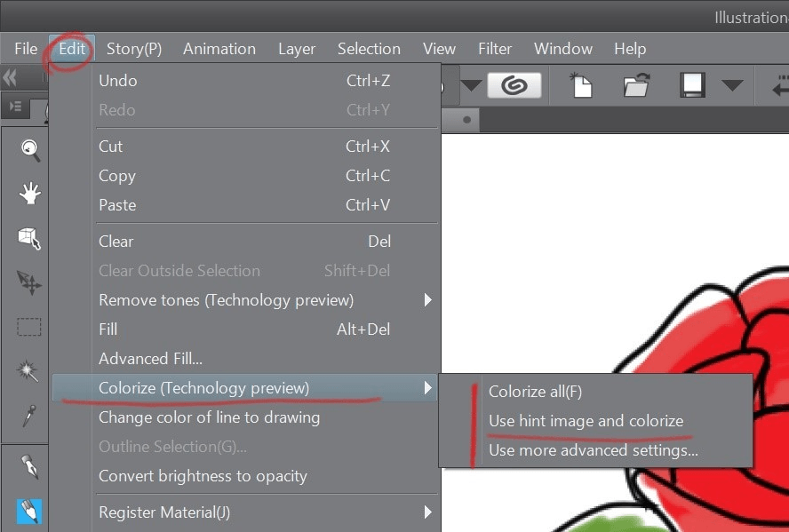789x532 pixels.
Task: Open the Layer menu
Action: (x=297, y=49)
